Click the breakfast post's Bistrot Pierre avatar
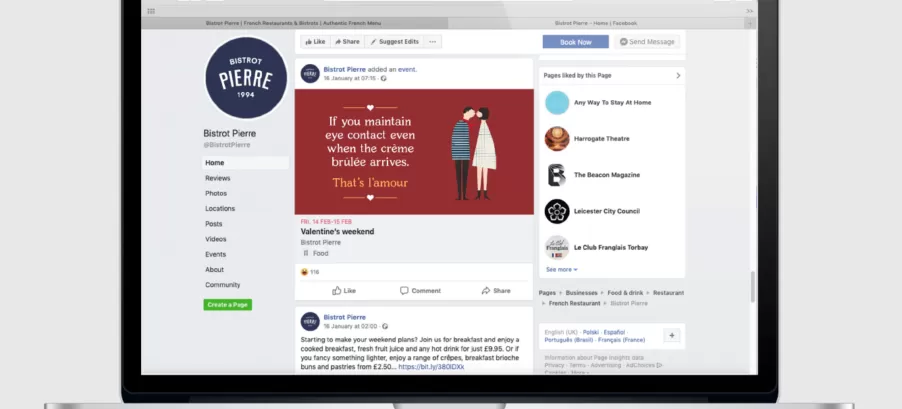The height and width of the screenshot is (409, 902). pyautogui.click(x=310, y=322)
